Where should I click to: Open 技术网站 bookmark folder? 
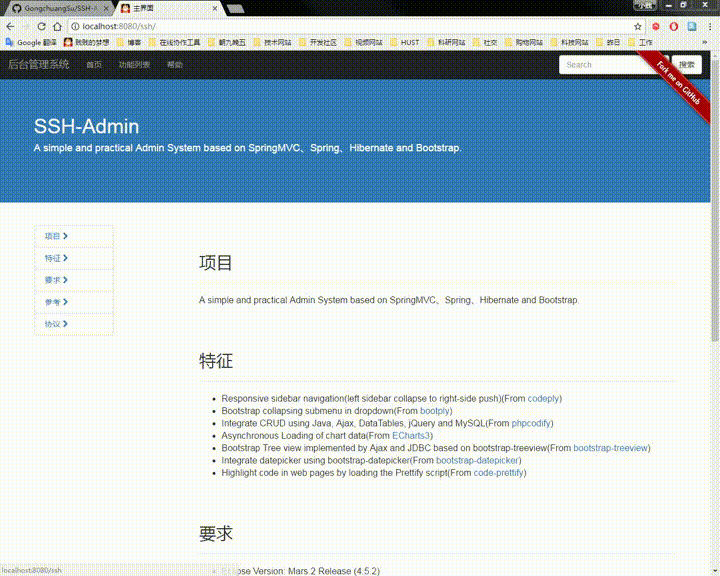pos(272,42)
